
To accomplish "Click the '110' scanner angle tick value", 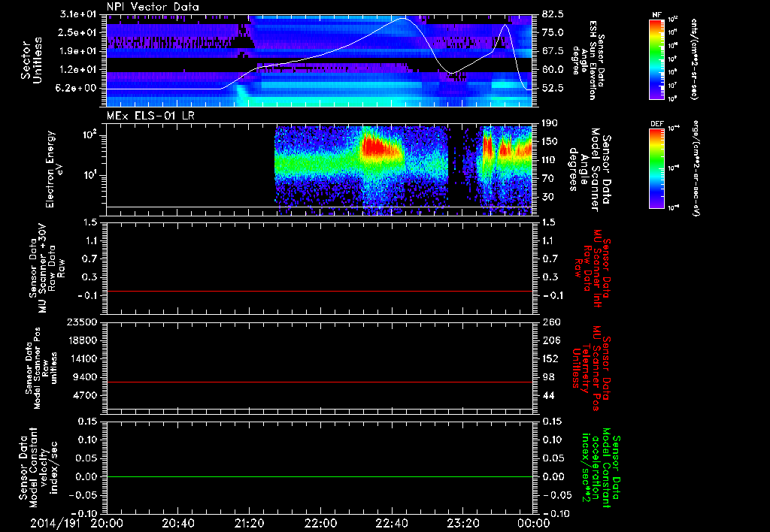I will click(x=550, y=160).
